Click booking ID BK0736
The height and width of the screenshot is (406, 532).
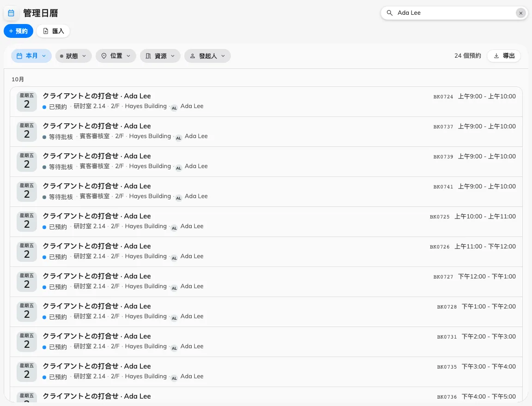coord(447,397)
